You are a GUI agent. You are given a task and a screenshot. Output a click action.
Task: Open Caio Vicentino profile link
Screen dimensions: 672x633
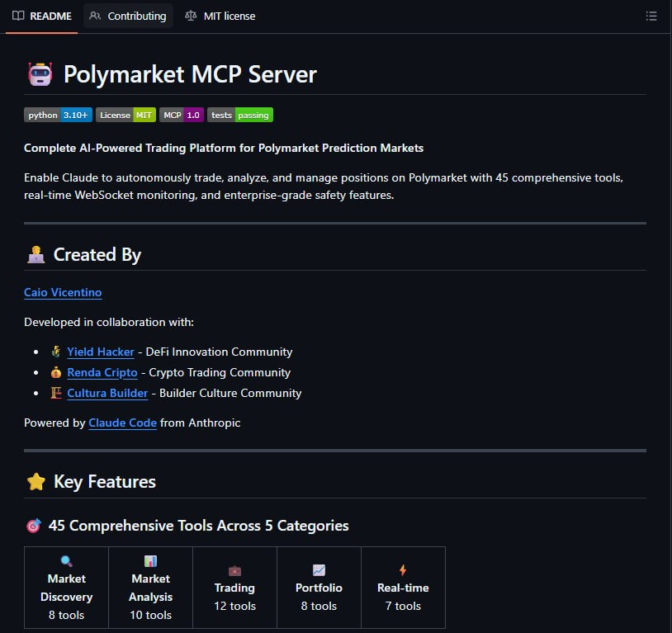tap(63, 292)
